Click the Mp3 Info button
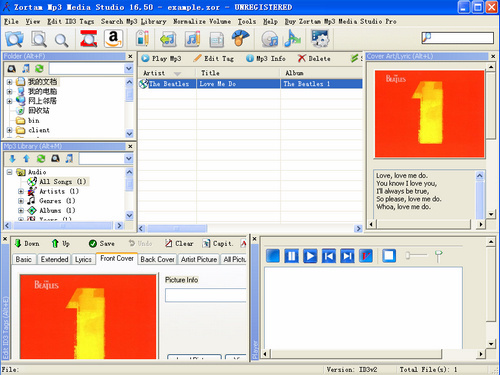The width and height of the screenshot is (500, 375). point(266,59)
